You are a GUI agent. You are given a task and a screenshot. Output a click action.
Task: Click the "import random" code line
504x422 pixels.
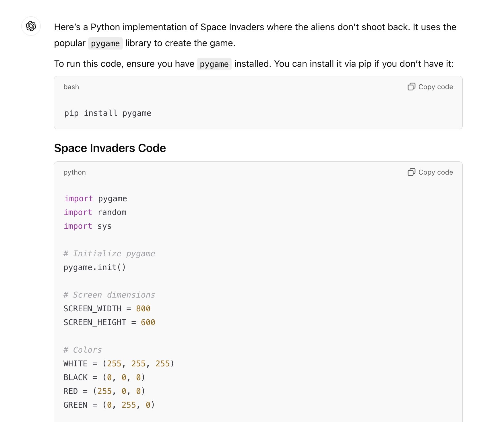tap(95, 212)
